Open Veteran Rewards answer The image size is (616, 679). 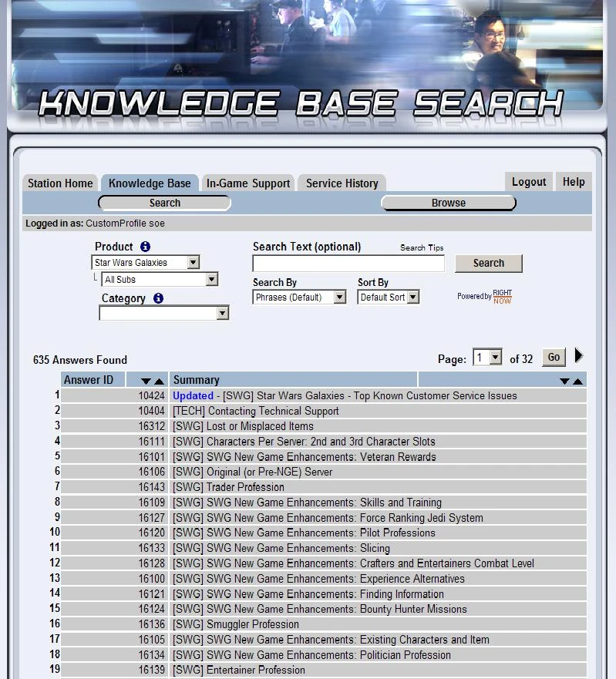304,457
